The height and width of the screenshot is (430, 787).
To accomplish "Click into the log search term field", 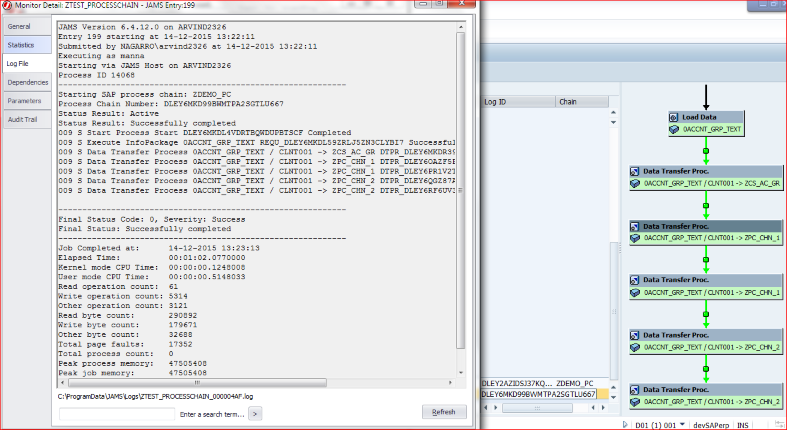I will click(117, 414).
